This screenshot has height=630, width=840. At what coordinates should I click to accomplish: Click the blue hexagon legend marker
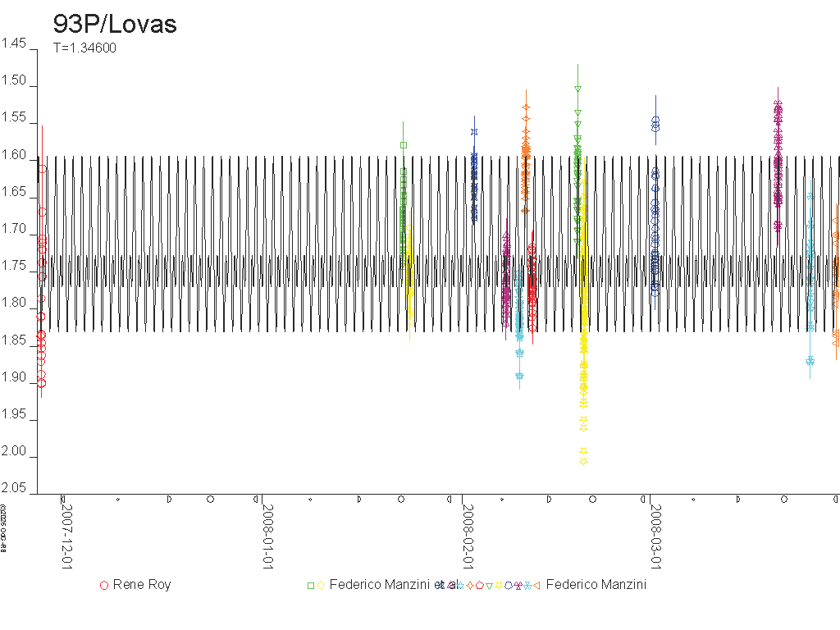[x=509, y=585]
